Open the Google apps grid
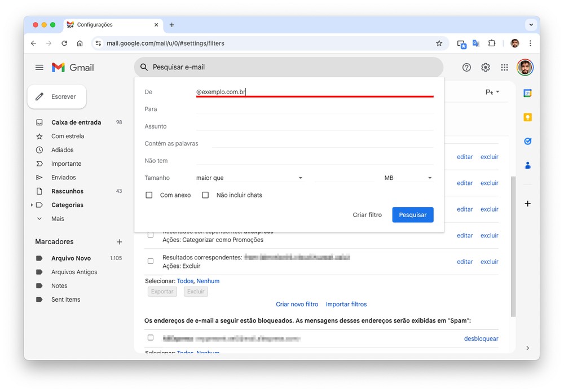 pos(504,67)
